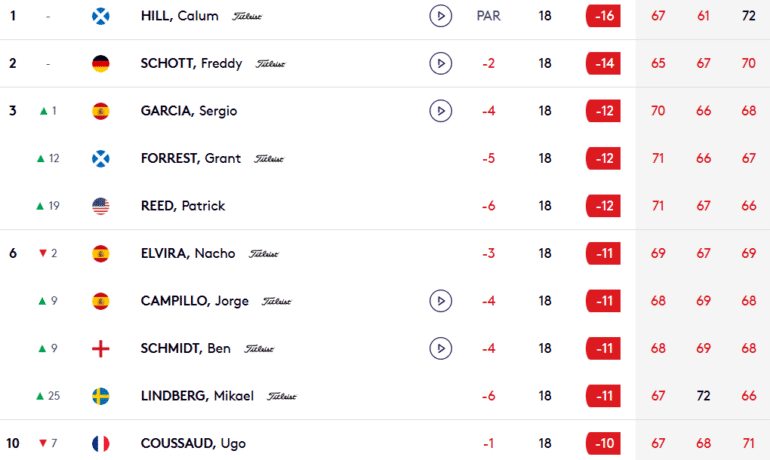
Task: Click Calum Hill's -16 total score badge
Action: pyautogui.click(x=603, y=16)
